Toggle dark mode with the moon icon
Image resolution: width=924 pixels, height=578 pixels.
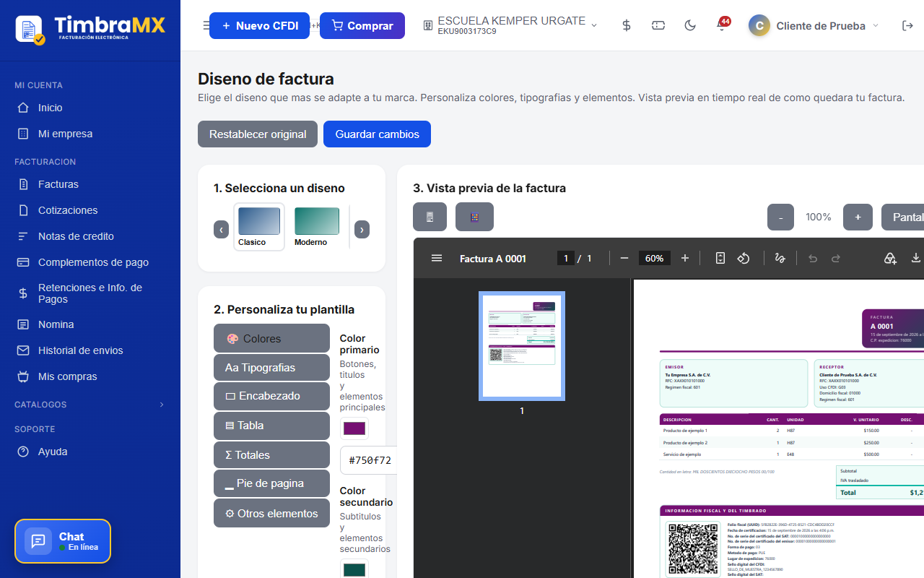click(690, 25)
